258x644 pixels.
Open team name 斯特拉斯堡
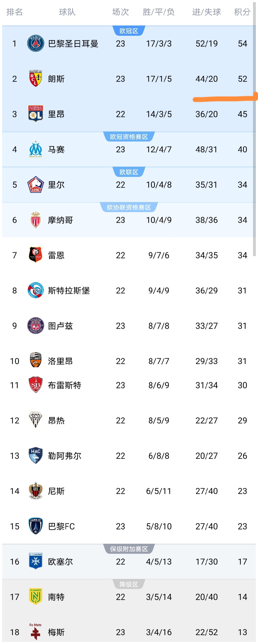(x=69, y=290)
